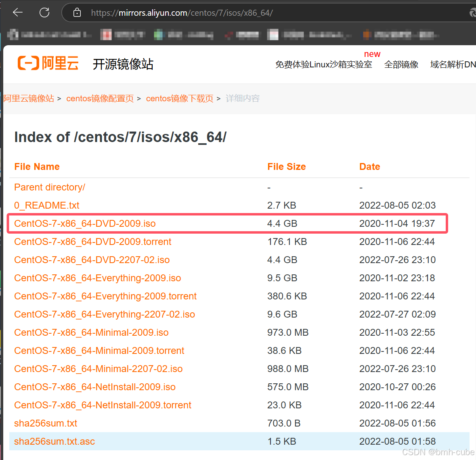The width and height of the screenshot is (476, 460).
Task: Go to 阿里云镜像站 breadcrumb
Action: pyautogui.click(x=29, y=98)
